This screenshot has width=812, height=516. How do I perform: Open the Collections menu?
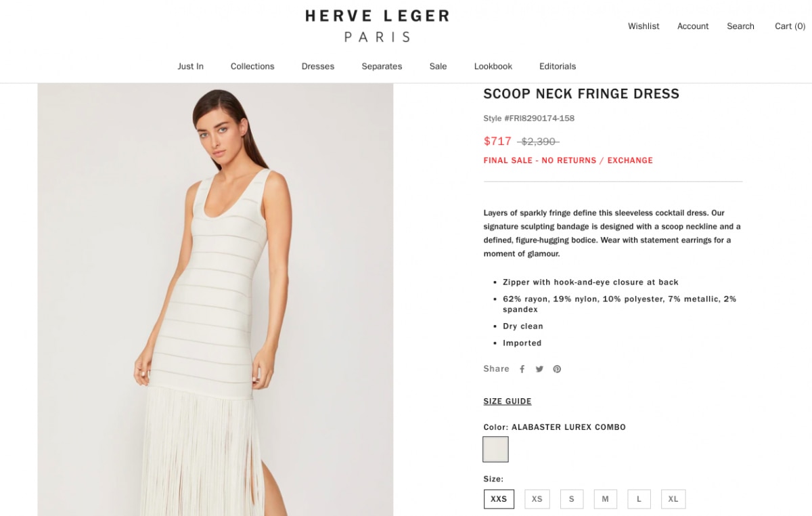pyautogui.click(x=252, y=66)
